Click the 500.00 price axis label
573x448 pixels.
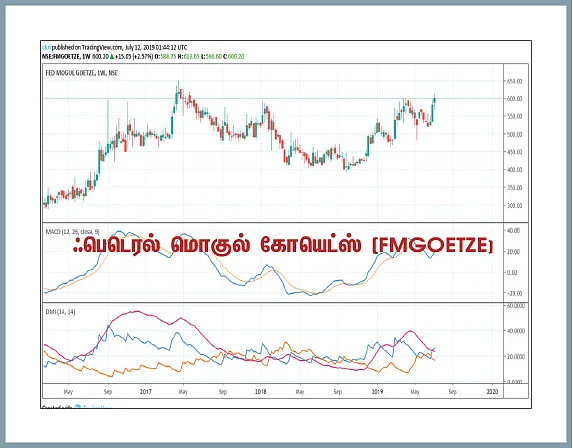(x=514, y=134)
